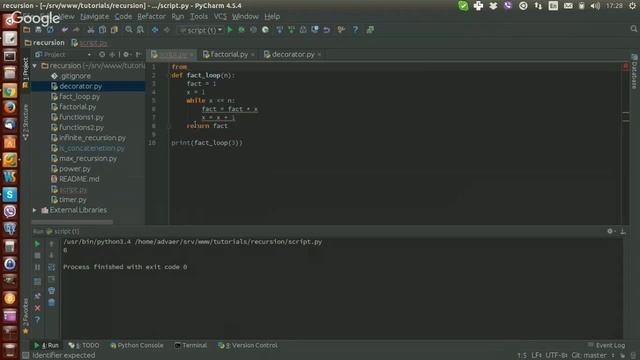Open Firefox from Ubuntu launcher

(10, 108)
